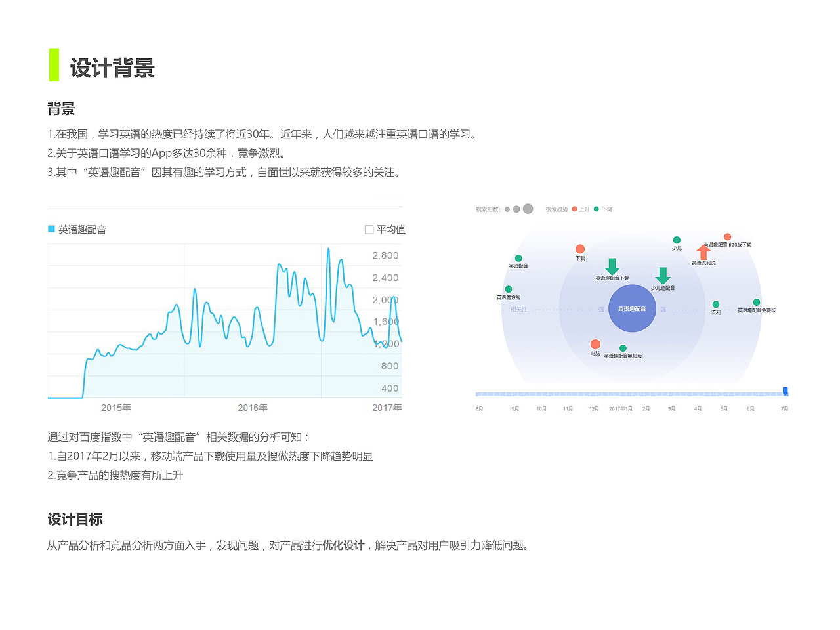Click the green dot above 英语趣配音免费版

pos(757,303)
